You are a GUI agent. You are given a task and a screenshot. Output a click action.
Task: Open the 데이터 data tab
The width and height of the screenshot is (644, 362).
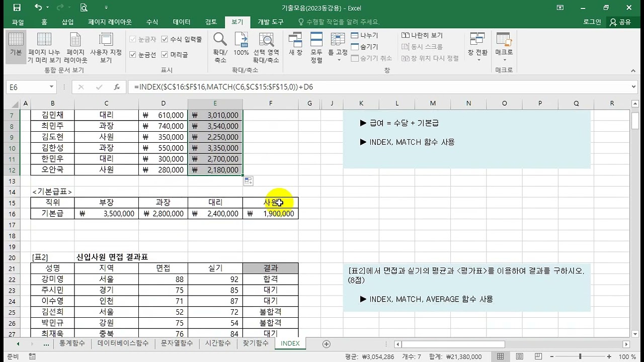tap(182, 22)
